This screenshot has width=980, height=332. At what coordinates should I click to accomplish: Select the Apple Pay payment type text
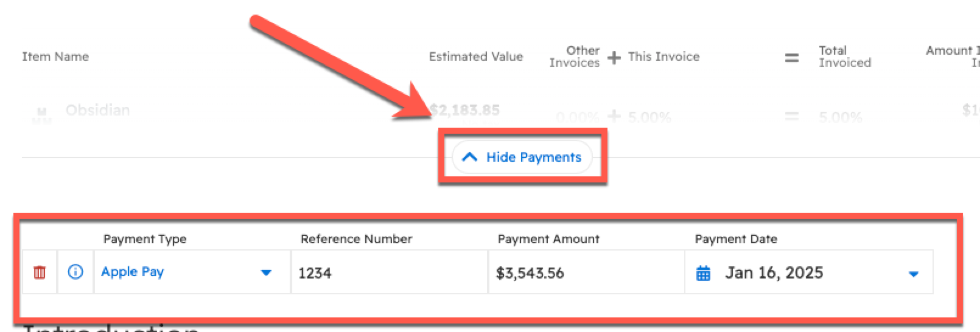pos(133,272)
